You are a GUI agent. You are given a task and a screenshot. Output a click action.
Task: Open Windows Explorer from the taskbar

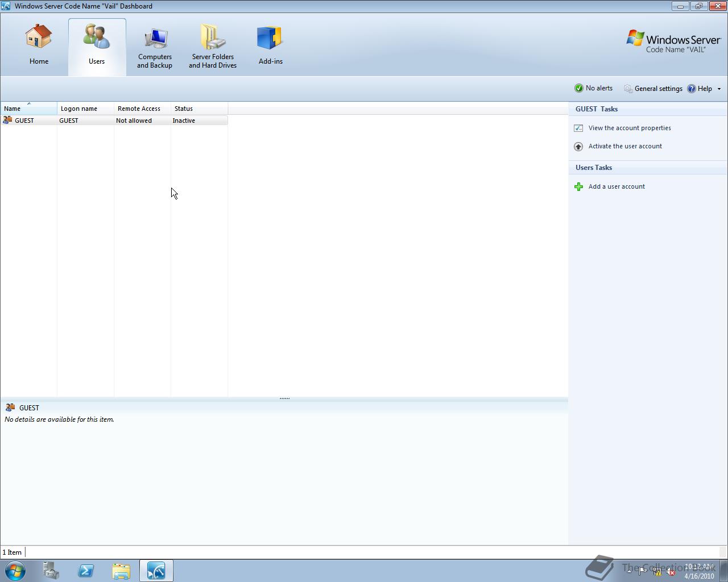point(121,571)
